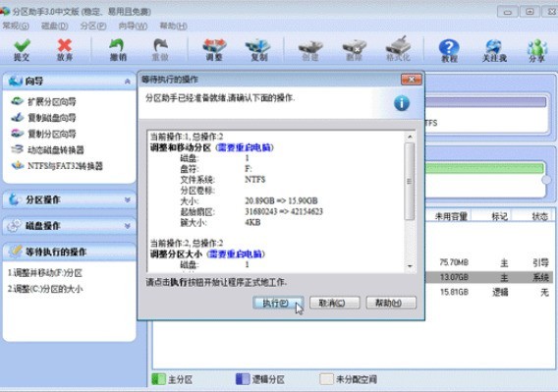Open the 磁盘(D) menu
Viewport: 558px width, 392px height.
coord(54,26)
